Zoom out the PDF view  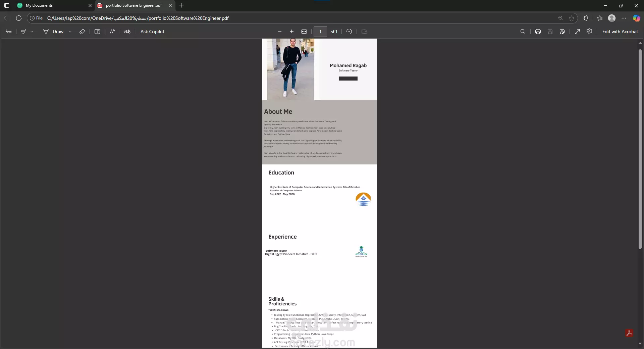(x=280, y=32)
